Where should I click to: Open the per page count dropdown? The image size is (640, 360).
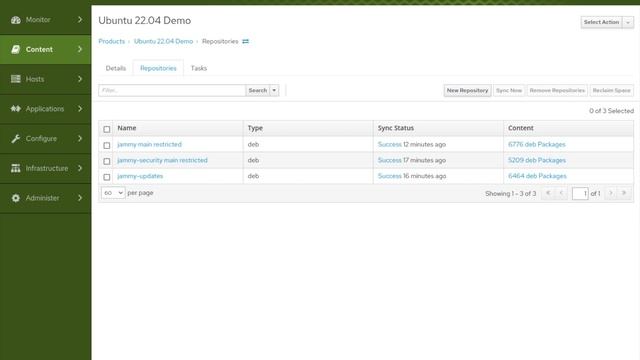(x=113, y=193)
